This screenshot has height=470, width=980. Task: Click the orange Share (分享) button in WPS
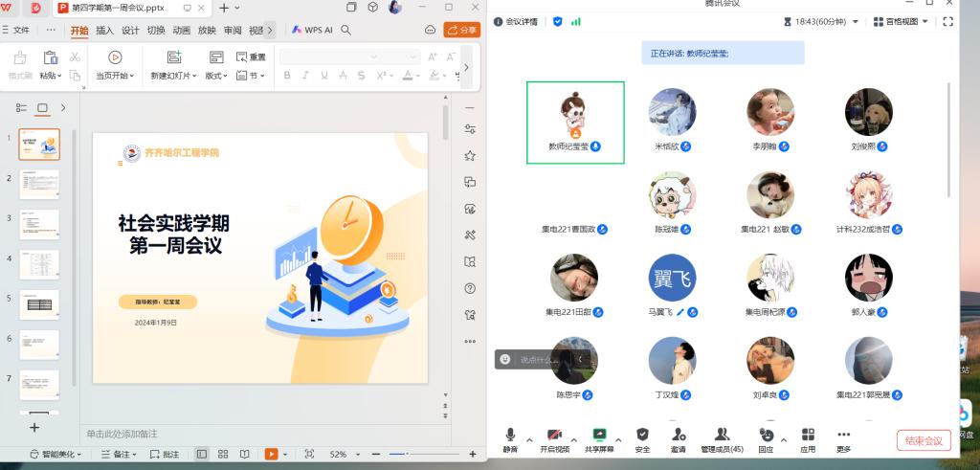(461, 30)
